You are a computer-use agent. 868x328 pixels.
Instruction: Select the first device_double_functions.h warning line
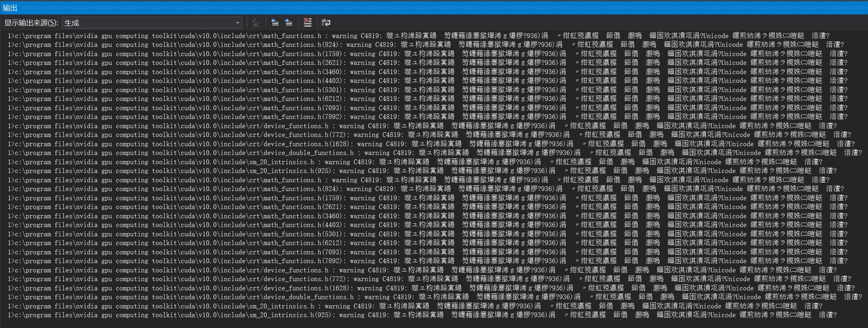[435, 153]
